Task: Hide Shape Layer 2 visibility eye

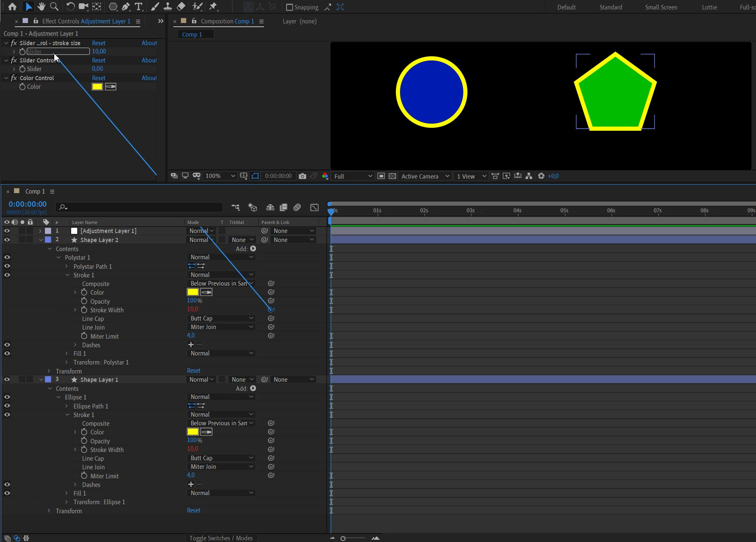Action: tap(7, 240)
